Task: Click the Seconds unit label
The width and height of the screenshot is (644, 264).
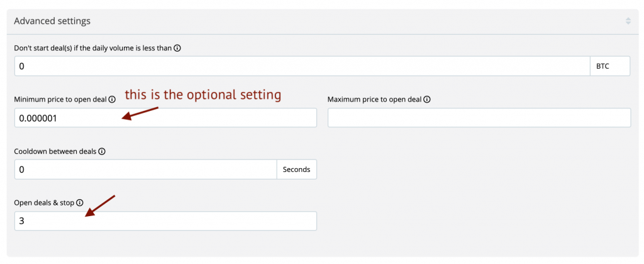Action: 297,169
